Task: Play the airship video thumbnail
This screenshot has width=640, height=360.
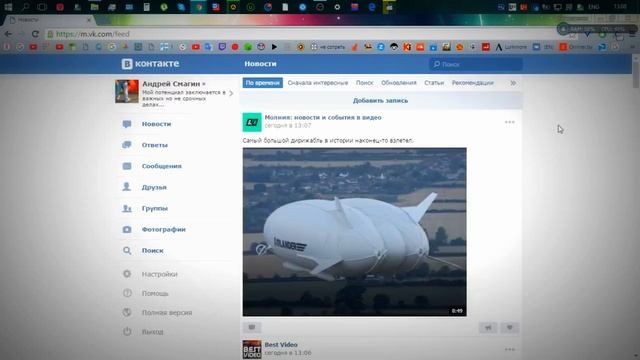Action: point(354,232)
